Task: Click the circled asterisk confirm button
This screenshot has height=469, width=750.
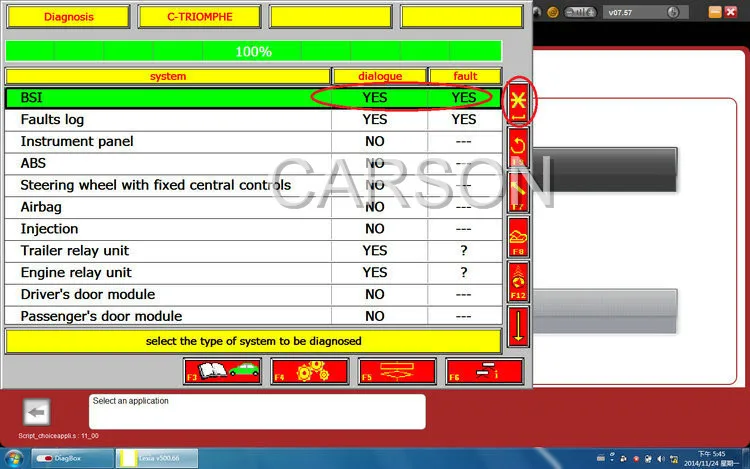Action: pos(518,103)
